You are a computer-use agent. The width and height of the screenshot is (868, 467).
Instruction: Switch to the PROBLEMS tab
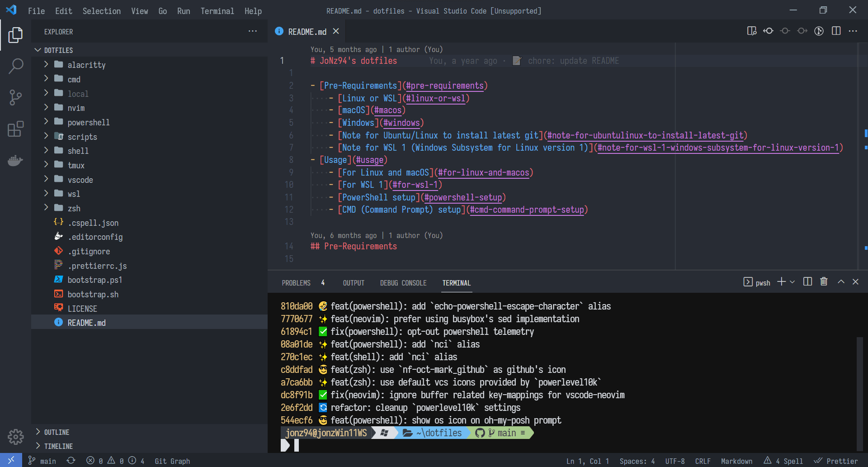(303, 283)
